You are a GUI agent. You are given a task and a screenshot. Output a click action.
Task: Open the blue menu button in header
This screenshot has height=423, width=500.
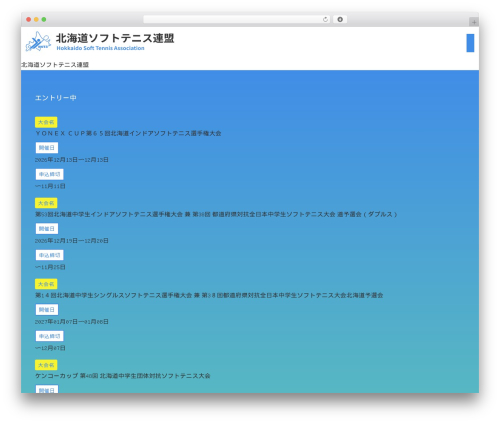pos(470,43)
